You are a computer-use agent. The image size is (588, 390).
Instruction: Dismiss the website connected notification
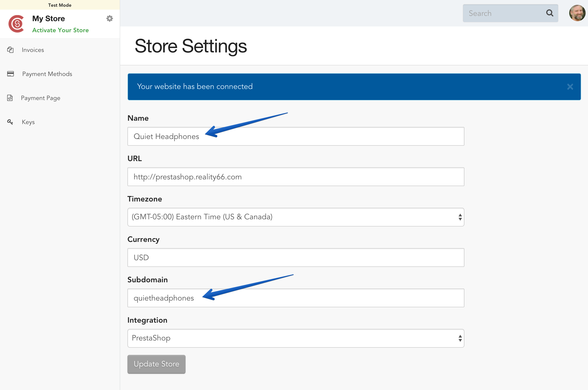(570, 87)
